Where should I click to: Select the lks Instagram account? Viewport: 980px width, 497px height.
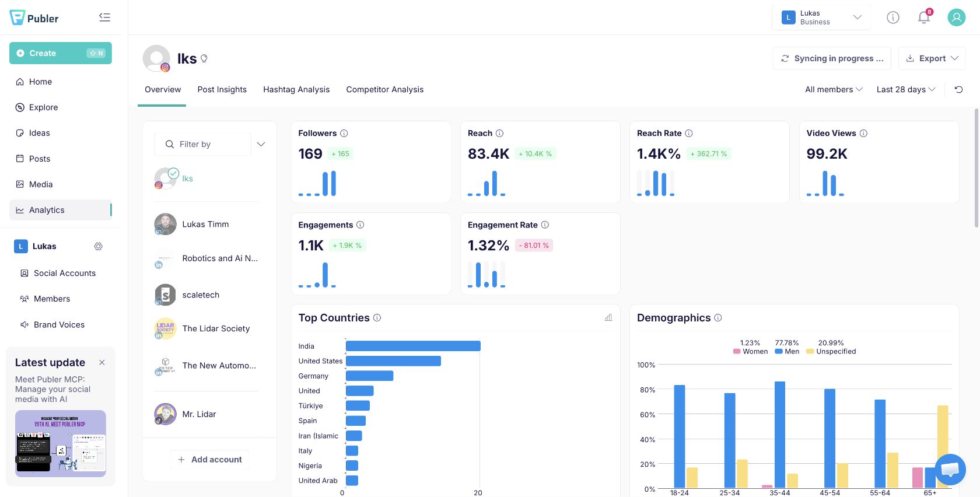[206, 178]
